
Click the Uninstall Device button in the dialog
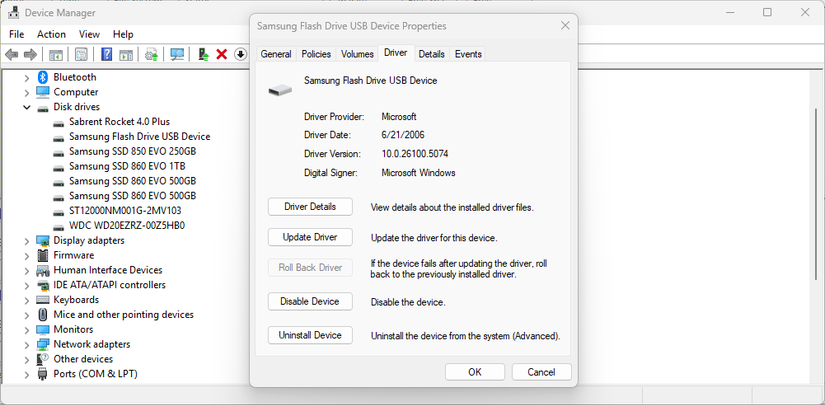point(310,336)
